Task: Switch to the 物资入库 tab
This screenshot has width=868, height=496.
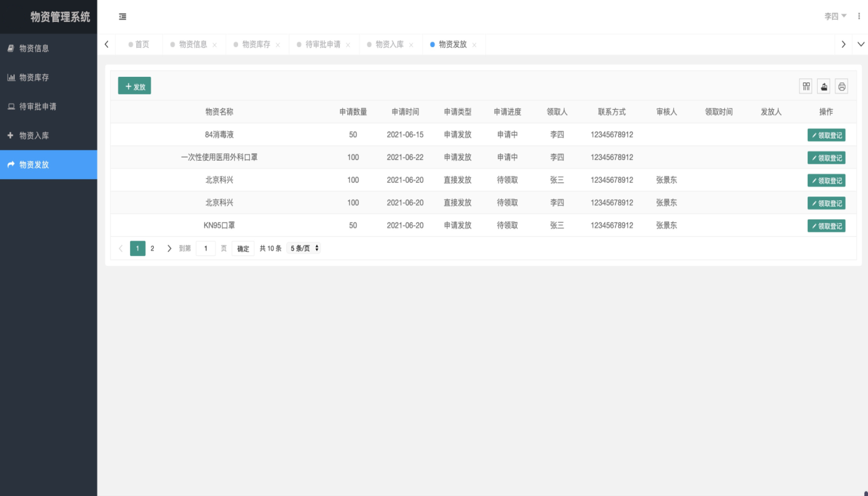Action: coord(389,45)
